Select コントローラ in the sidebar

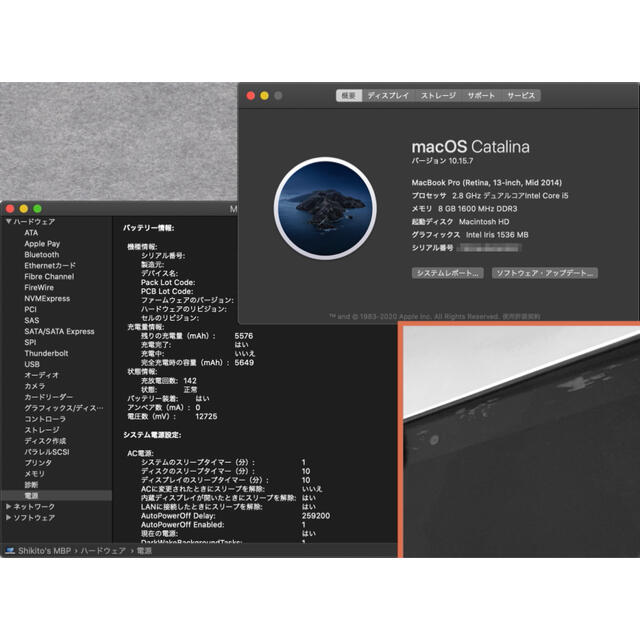(45, 419)
